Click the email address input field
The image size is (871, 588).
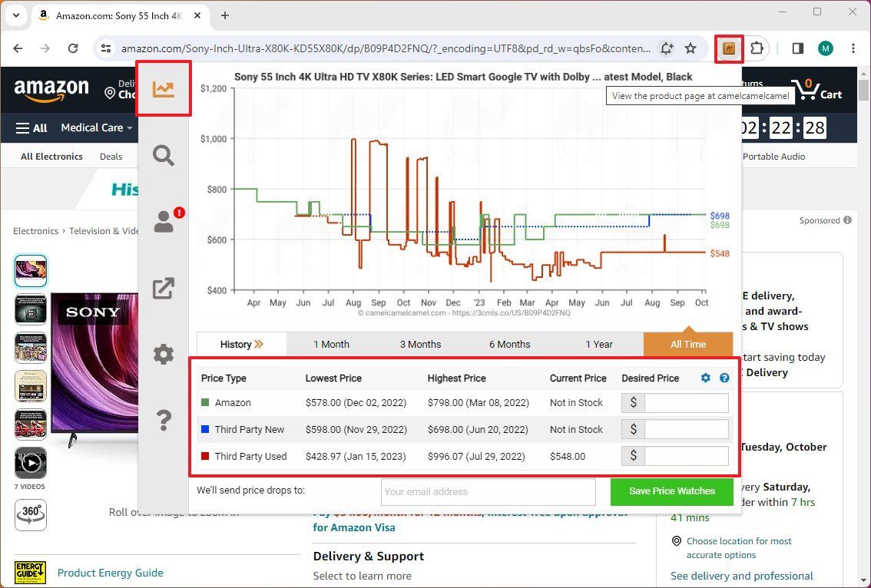click(x=488, y=491)
